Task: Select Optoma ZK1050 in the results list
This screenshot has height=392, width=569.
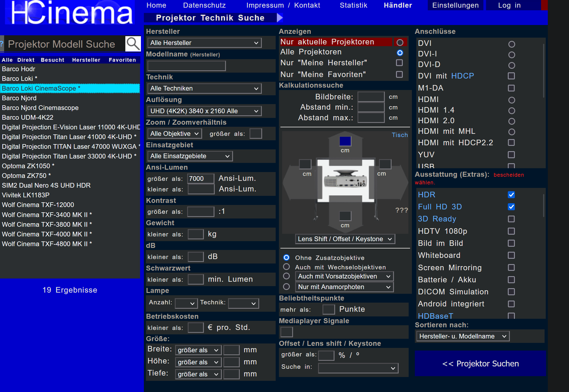Action: [70, 166]
